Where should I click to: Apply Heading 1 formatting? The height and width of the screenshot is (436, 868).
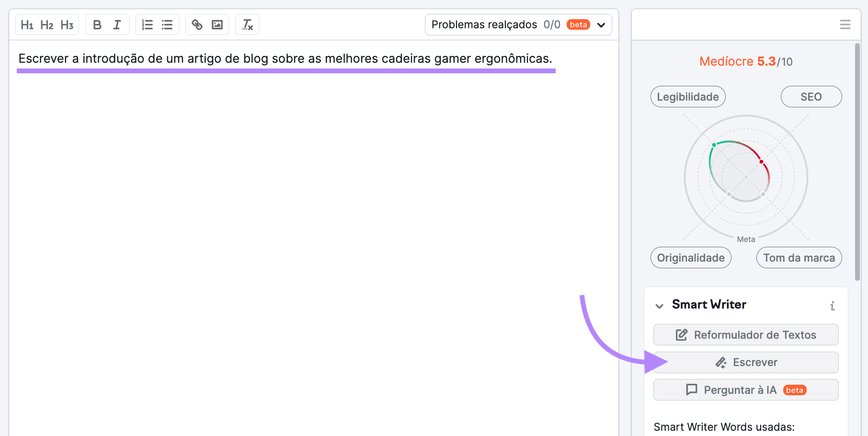27,25
